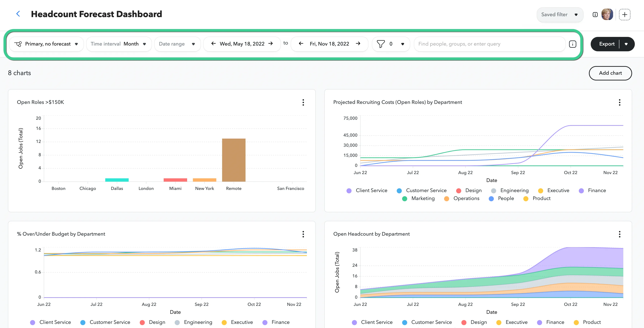
Task: Open the Primary, no forecast scenario dropdown
Action: pos(46,44)
